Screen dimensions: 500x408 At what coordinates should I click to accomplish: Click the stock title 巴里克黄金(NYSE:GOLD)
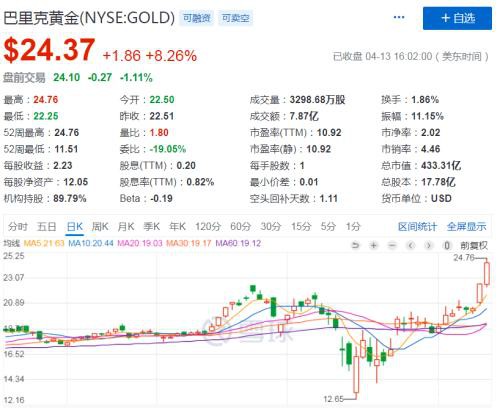tap(89, 18)
